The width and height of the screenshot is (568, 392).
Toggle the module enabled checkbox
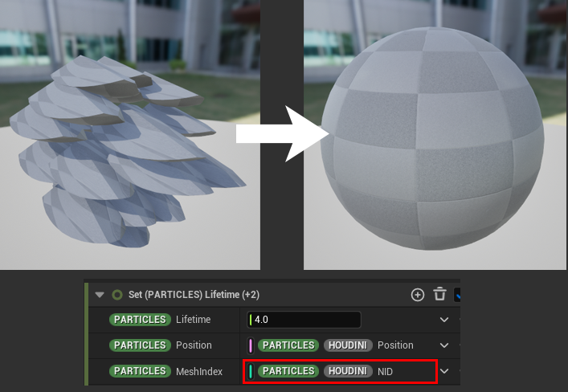pyautogui.click(x=458, y=295)
